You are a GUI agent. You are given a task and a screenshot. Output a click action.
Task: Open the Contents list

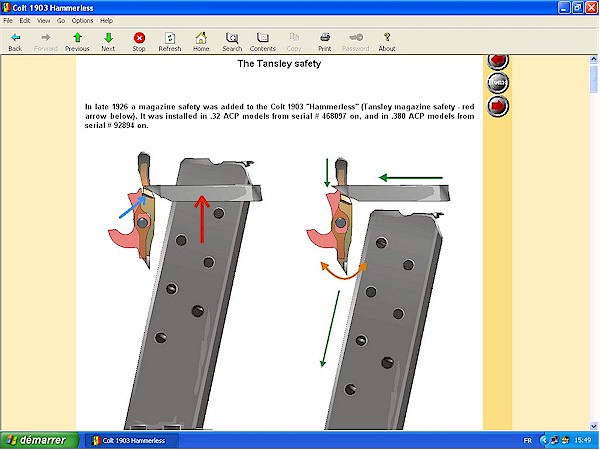[x=263, y=42]
